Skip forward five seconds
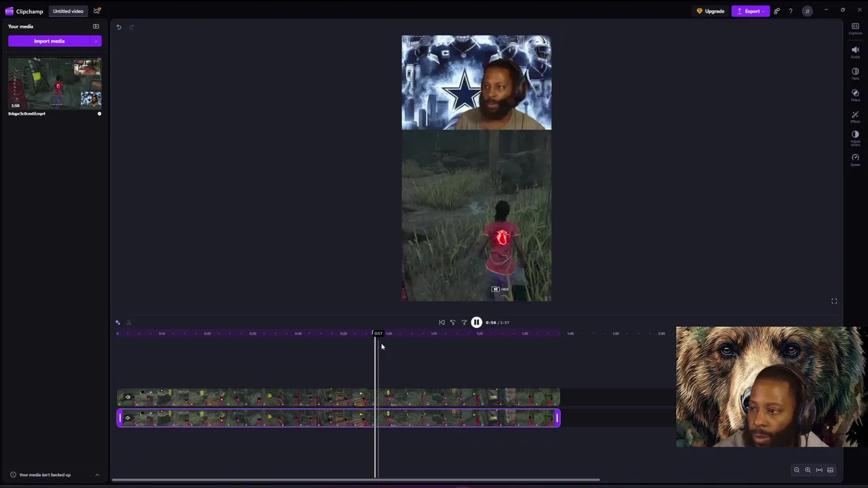868x488 pixels. tap(465, 323)
